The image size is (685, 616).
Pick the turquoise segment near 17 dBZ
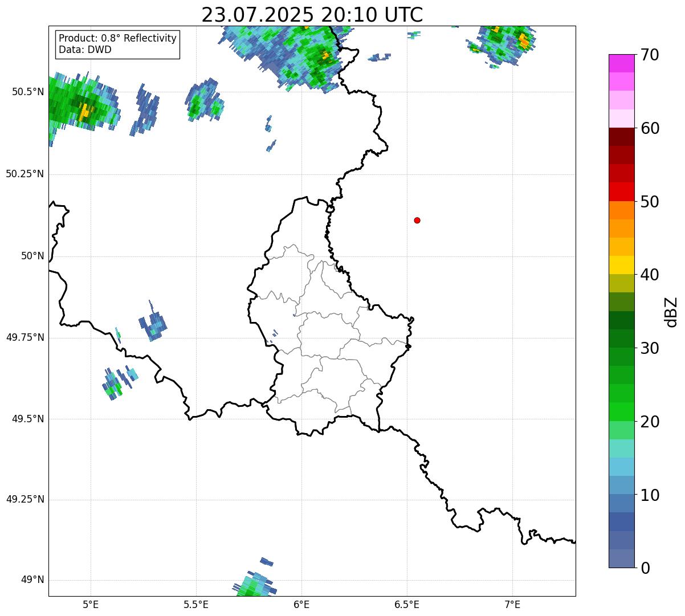pos(622,448)
